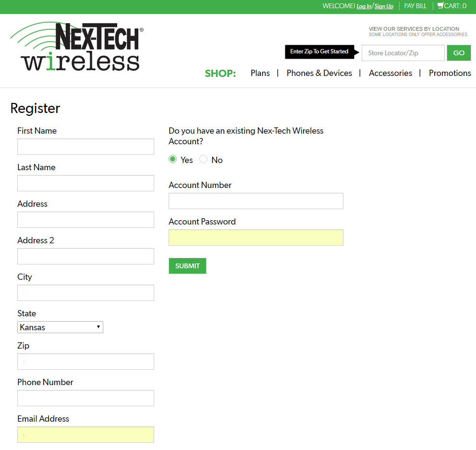Select Yes for existing account
476x450 pixels.
pyautogui.click(x=173, y=159)
